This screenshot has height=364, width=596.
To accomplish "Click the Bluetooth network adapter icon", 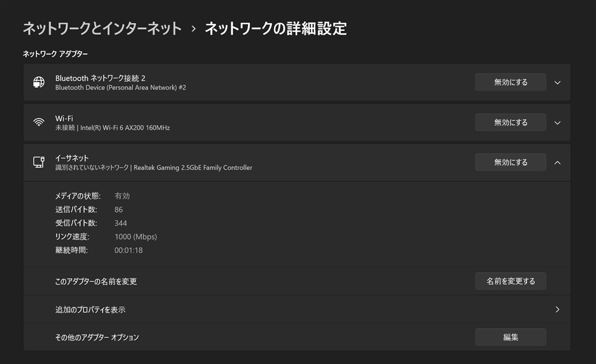I will [x=39, y=82].
